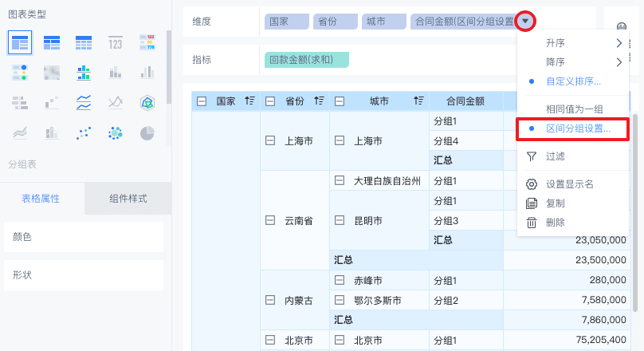Viewport: 644px width, 351px height.
Task: Collapse the 昆明市 city row
Action: [x=340, y=220]
